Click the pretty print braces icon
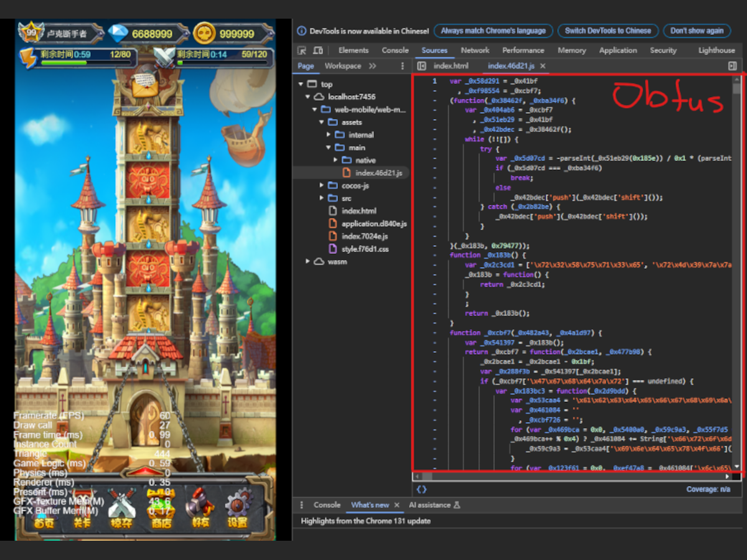The image size is (747, 560). 421,490
